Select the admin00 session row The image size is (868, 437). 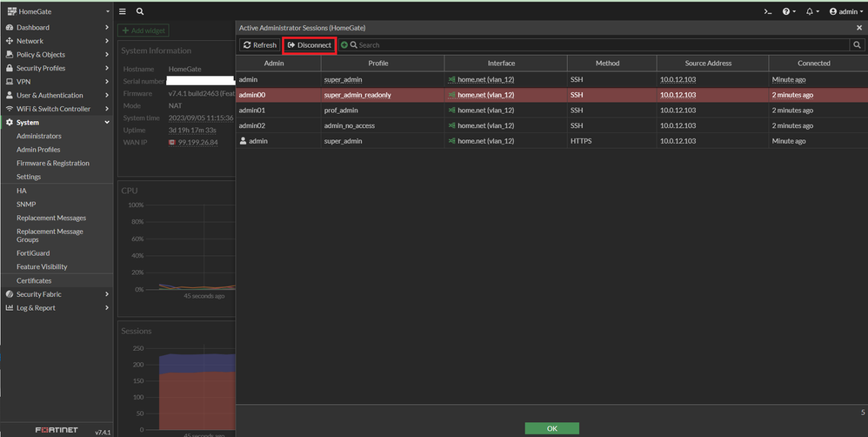click(x=552, y=95)
